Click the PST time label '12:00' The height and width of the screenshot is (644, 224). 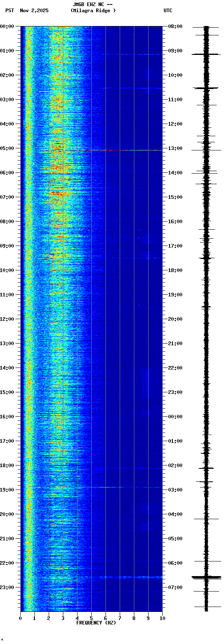pyautogui.click(x=7, y=319)
